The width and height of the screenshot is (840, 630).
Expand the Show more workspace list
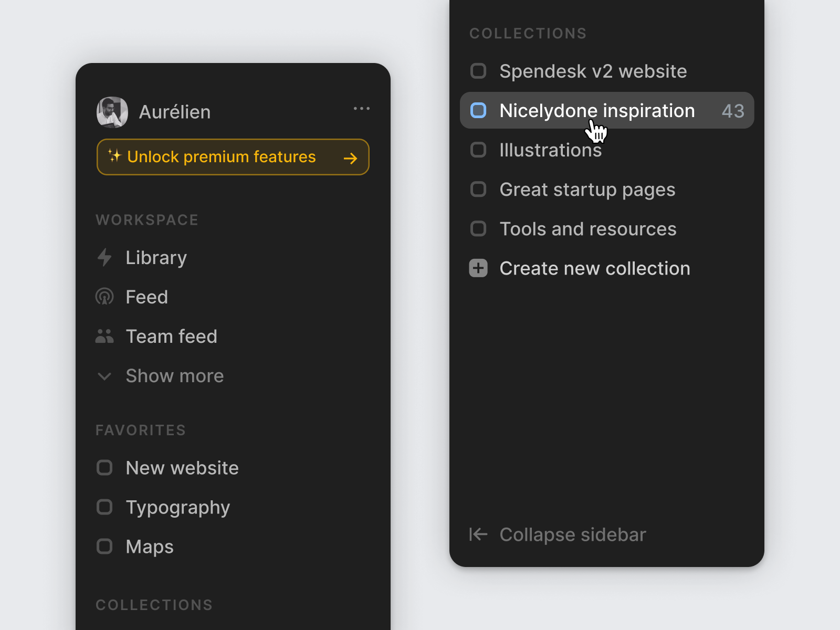pyautogui.click(x=160, y=376)
